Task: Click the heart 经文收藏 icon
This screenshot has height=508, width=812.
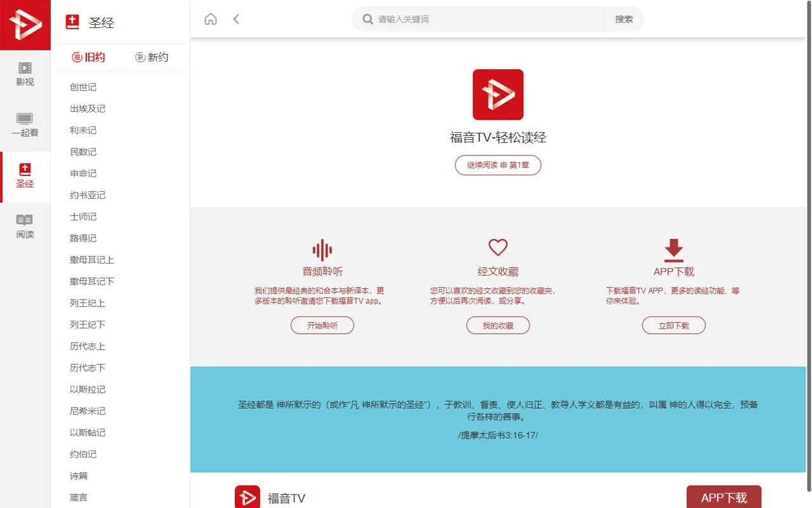Action: coord(498,248)
